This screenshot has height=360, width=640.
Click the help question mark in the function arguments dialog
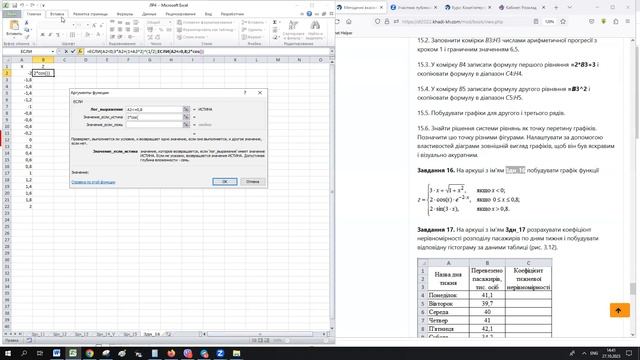[x=245, y=93]
